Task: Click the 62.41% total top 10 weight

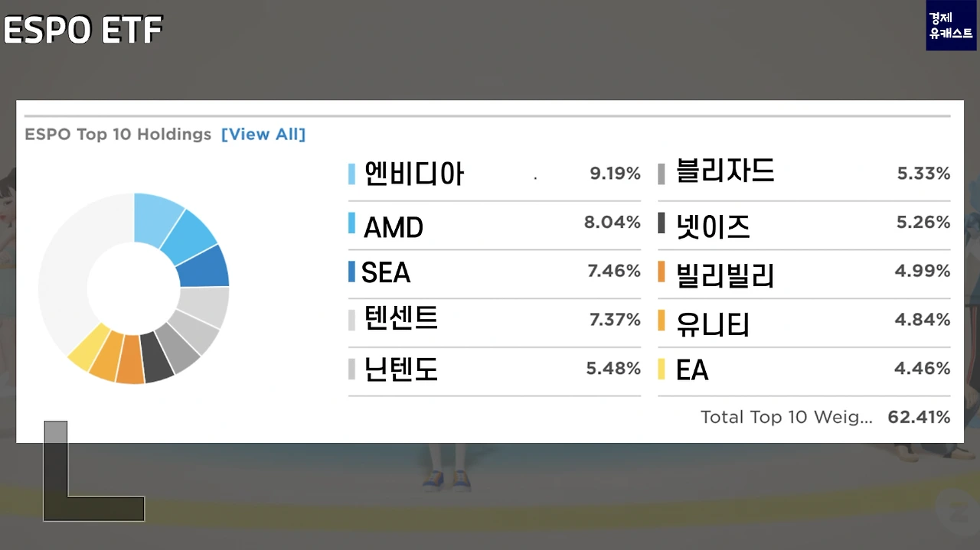Action: tap(919, 418)
